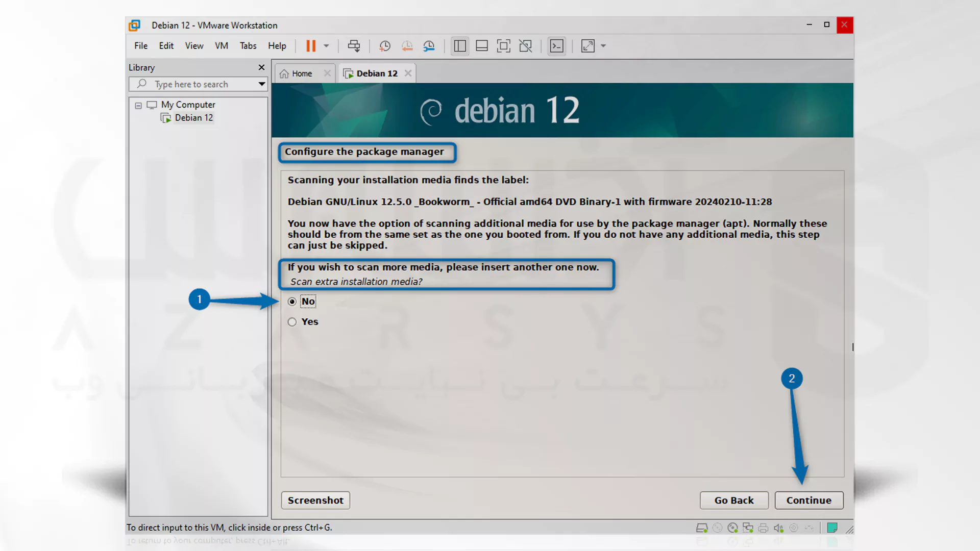
Task: Revert the VM to previous snapshot
Action: point(407,46)
